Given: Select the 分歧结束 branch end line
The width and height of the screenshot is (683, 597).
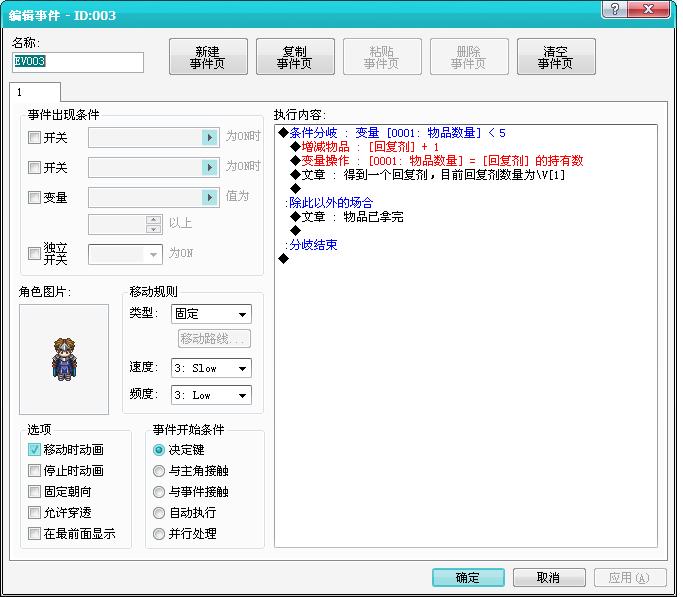Looking at the screenshot, I should [x=311, y=245].
